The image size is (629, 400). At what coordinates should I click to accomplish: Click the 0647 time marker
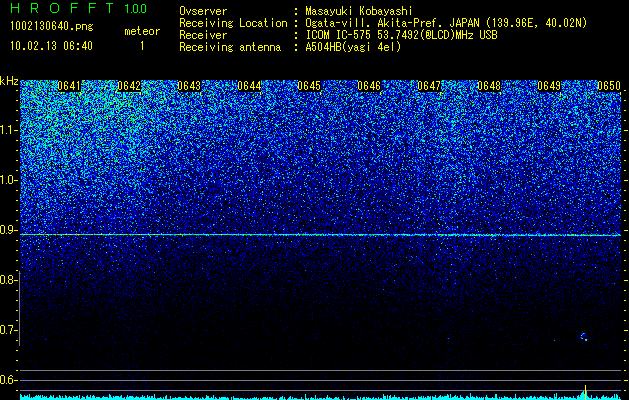tap(429, 86)
